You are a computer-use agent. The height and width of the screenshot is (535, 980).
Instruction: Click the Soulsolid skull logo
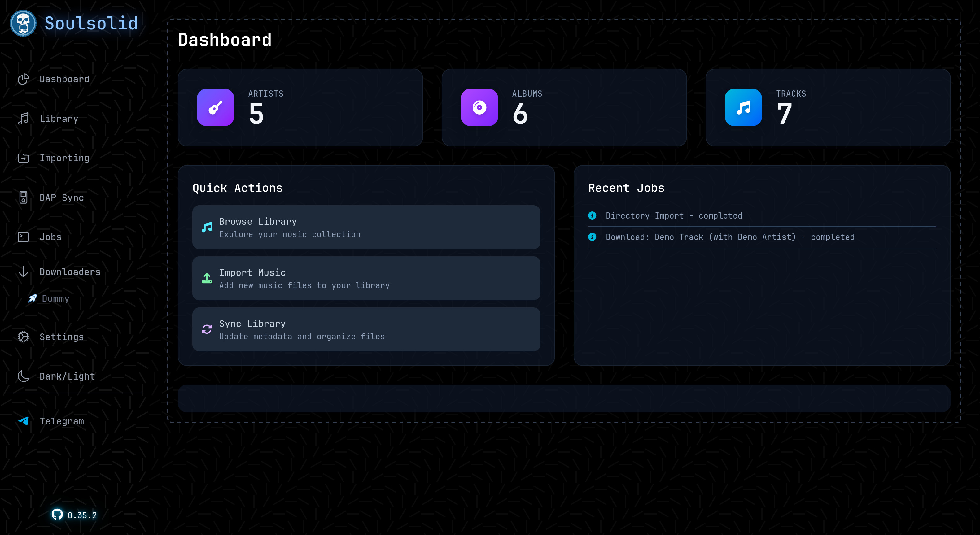click(x=23, y=23)
